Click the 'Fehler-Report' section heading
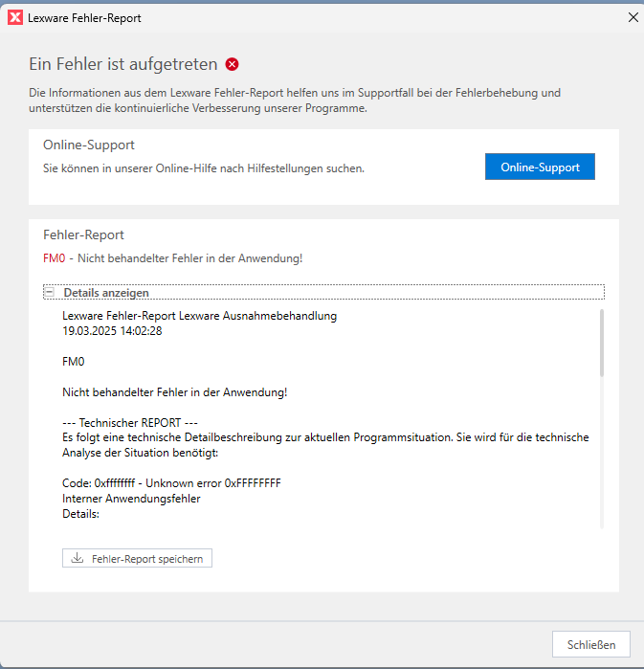This screenshot has width=644, height=669. point(83,235)
